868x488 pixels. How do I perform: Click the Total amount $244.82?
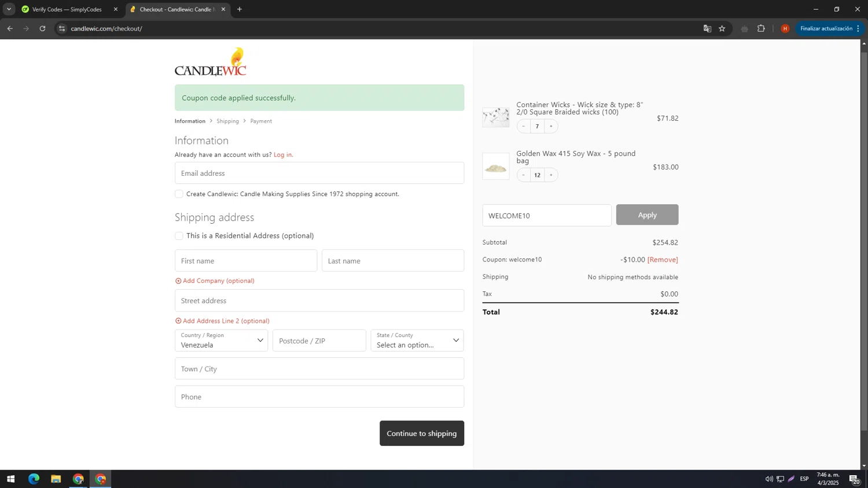(x=664, y=312)
